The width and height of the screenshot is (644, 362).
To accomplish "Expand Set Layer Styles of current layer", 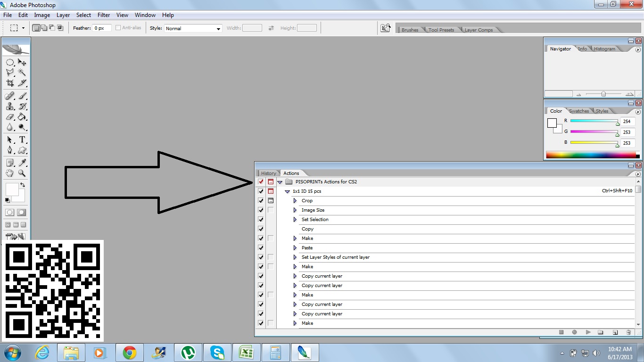I will pyautogui.click(x=295, y=257).
